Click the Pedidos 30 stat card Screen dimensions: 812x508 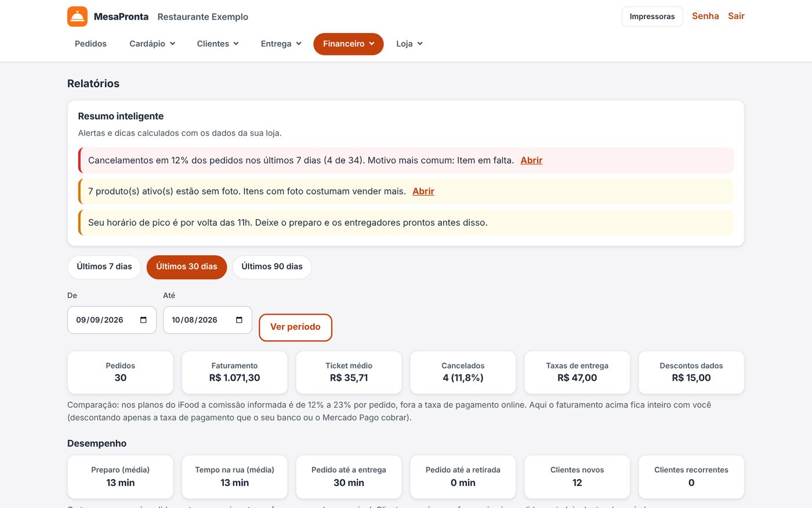121,372
